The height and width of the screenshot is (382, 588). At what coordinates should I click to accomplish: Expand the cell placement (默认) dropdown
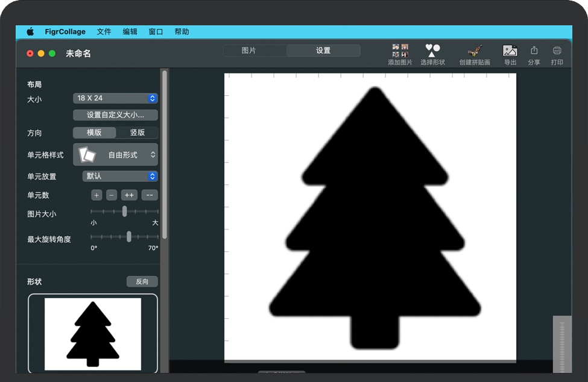pyautogui.click(x=120, y=177)
